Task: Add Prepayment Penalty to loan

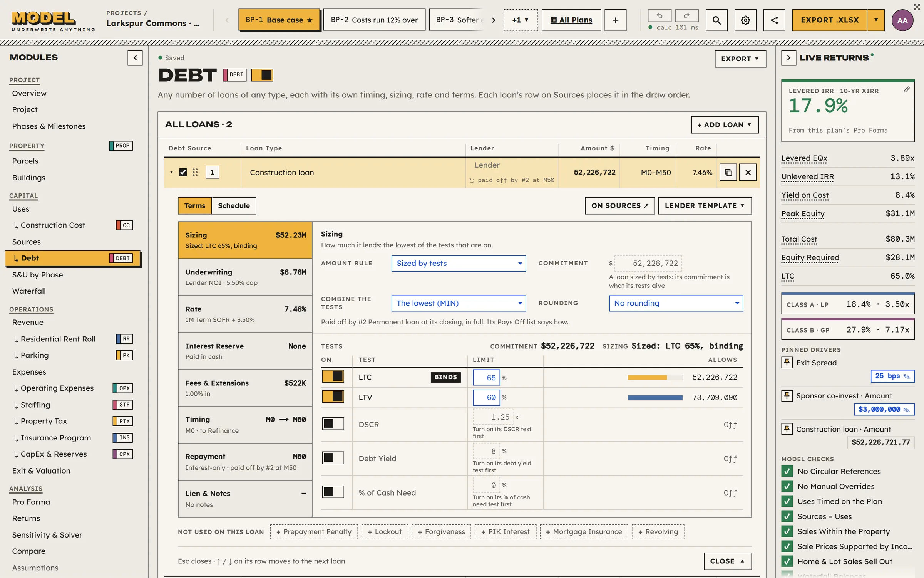Action: point(314,532)
